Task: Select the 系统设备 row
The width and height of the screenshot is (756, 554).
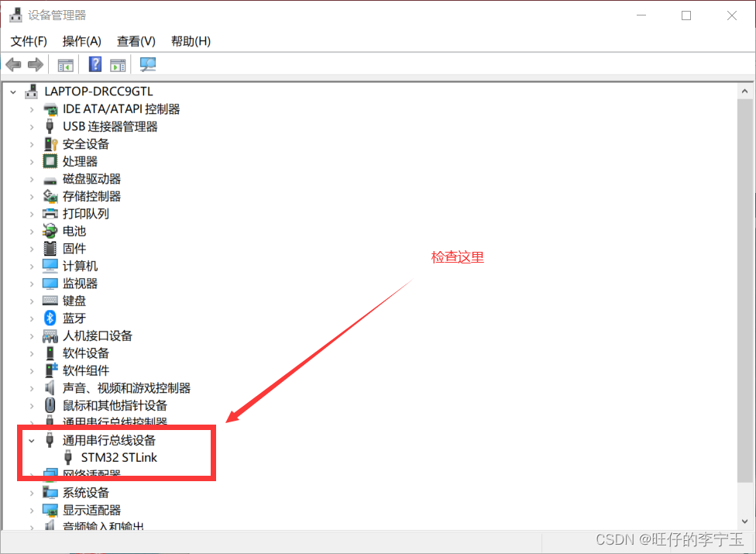Action: (86, 493)
